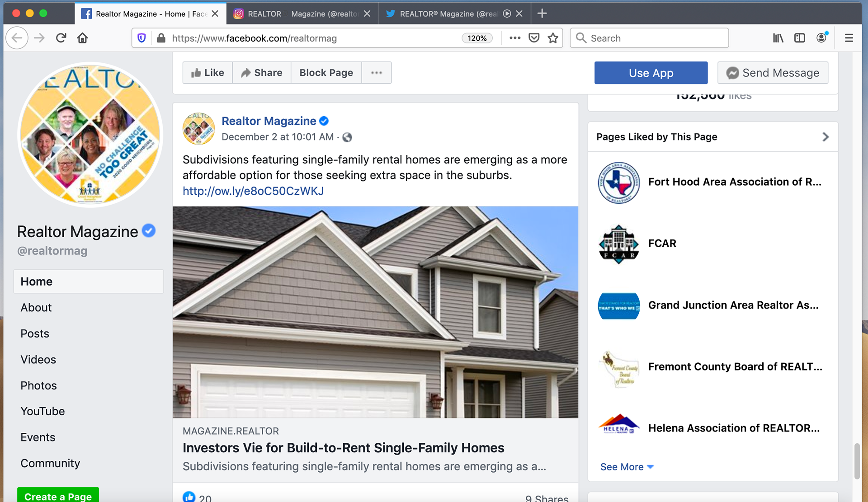Click the Firefox Search input field
This screenshot has width=868, height=502.
click(x=649, y=38)
